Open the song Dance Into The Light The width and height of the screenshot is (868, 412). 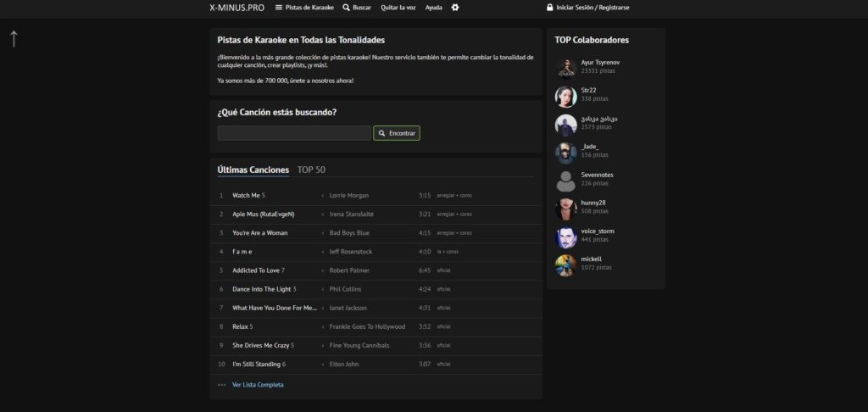261,289
